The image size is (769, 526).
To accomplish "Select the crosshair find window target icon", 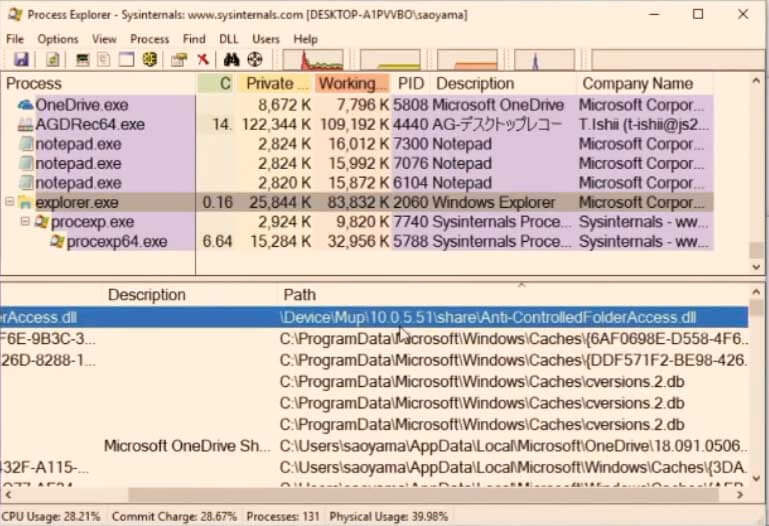I will (255, 60).
